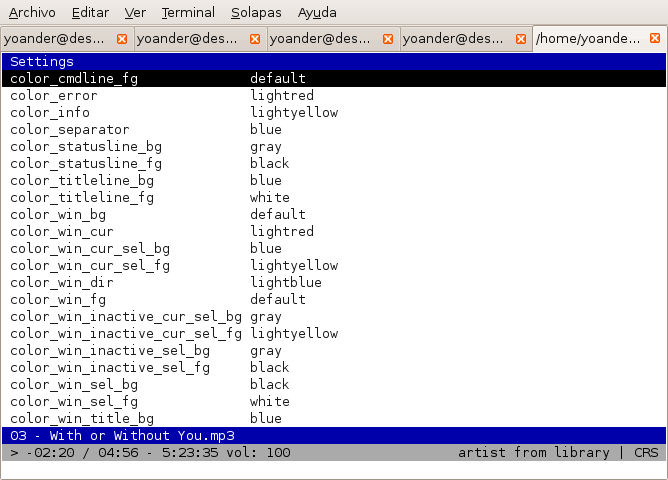Click the white value of color_titleline_fg
668x480 pixels.
270,198
